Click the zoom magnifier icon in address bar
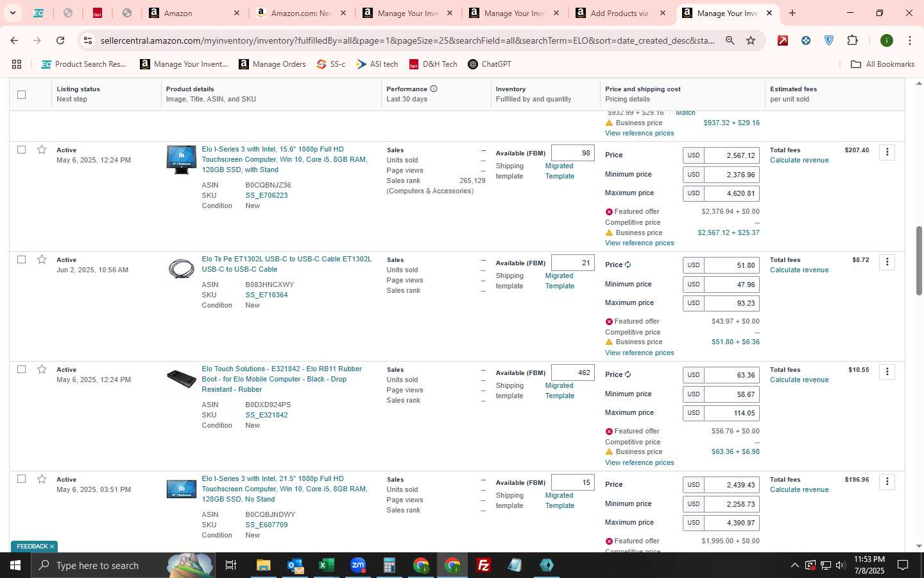 click(x=730, y=40)
